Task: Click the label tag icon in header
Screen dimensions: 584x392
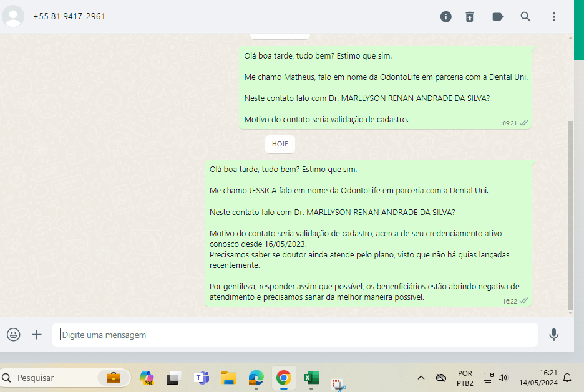Action: pos(498,17)
